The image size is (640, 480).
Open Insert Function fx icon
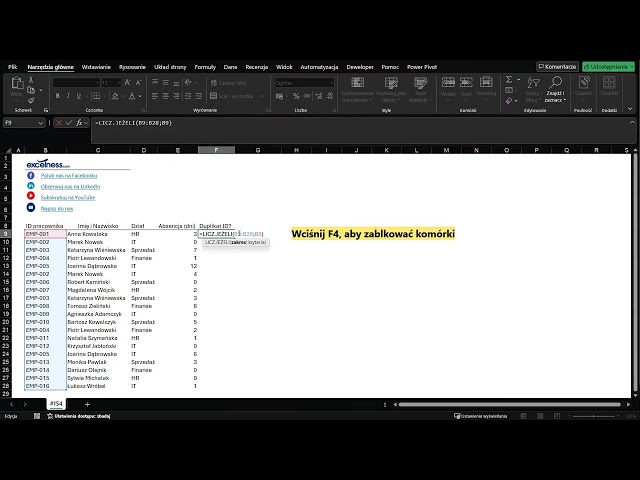tap(79, 122)
